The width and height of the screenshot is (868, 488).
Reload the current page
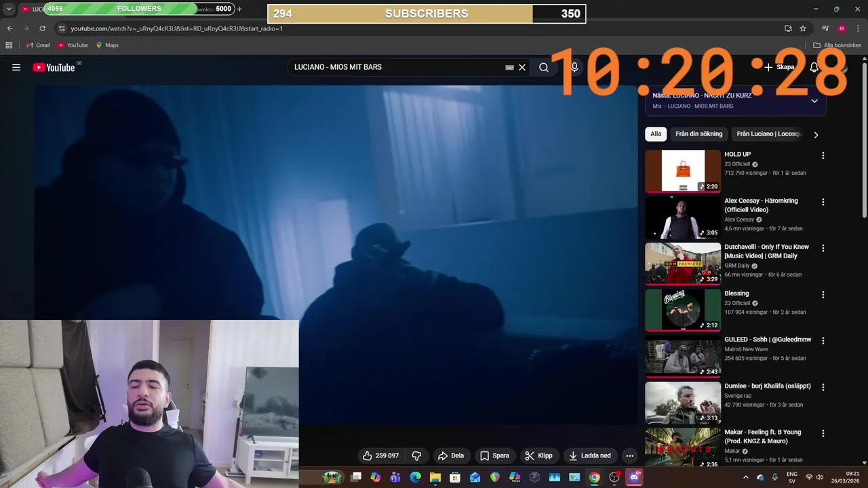[42, 28]
